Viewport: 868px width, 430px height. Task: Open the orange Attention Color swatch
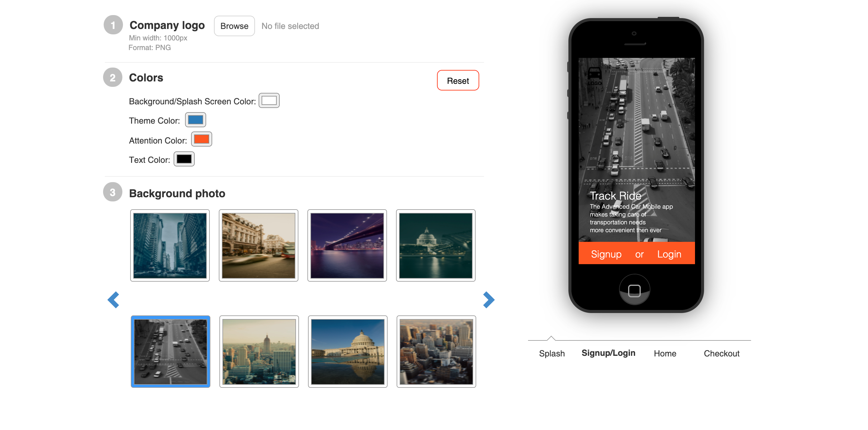click(x=202, y=139)
